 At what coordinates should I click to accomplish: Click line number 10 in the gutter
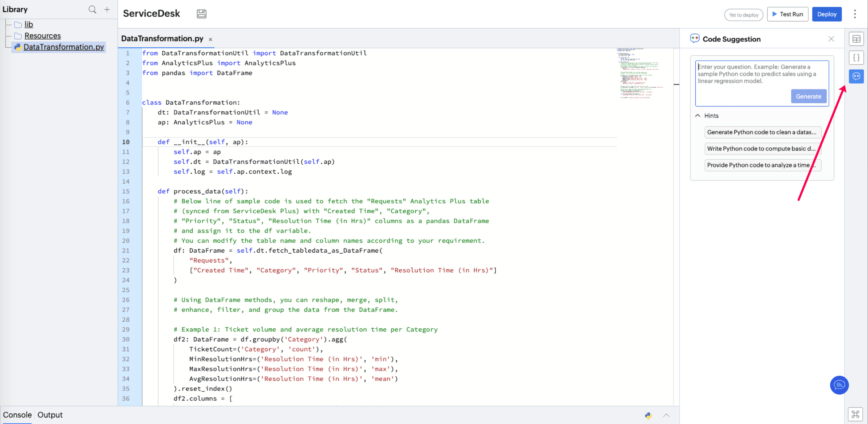point(126,142)
